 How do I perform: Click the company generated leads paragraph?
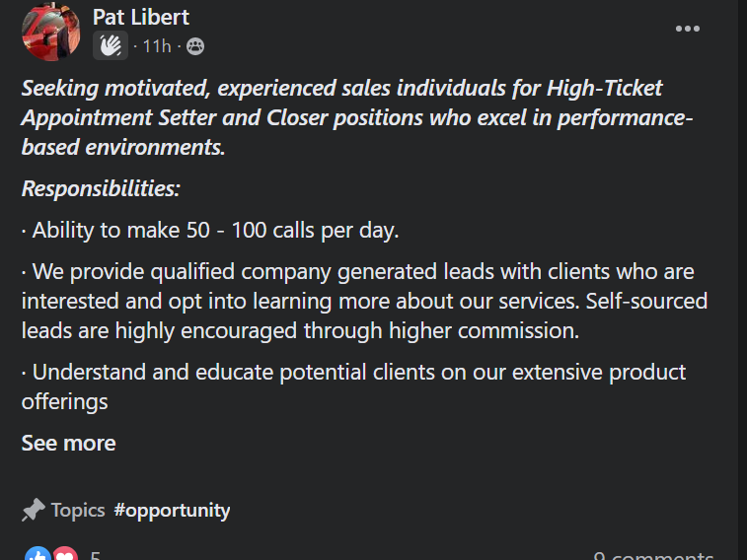point(363,301)
